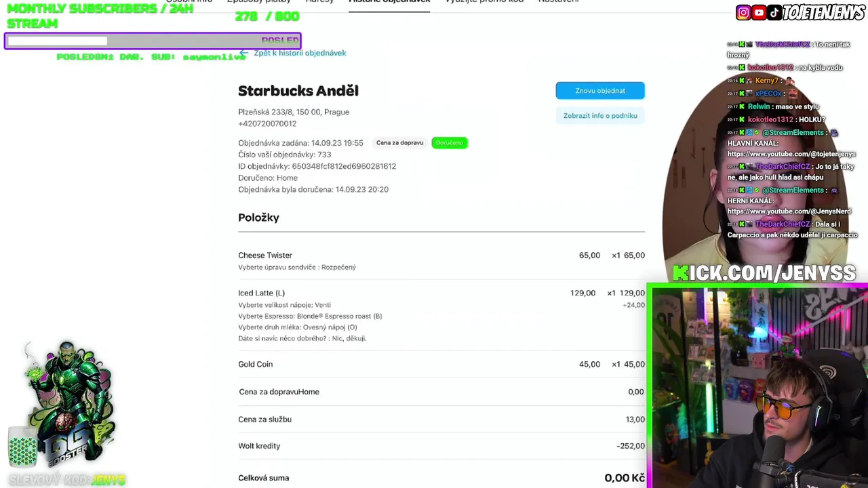The width and height of the screenshot is (868, 488).
Task: Click username xPECOx in chat
Action: pos(768,94)
